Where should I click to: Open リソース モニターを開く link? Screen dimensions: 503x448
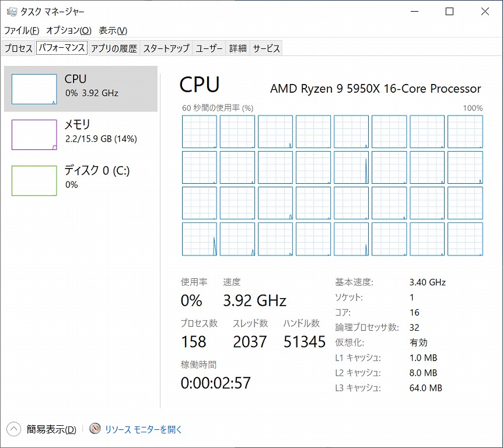pyautogui.click(x=144, y=429)
